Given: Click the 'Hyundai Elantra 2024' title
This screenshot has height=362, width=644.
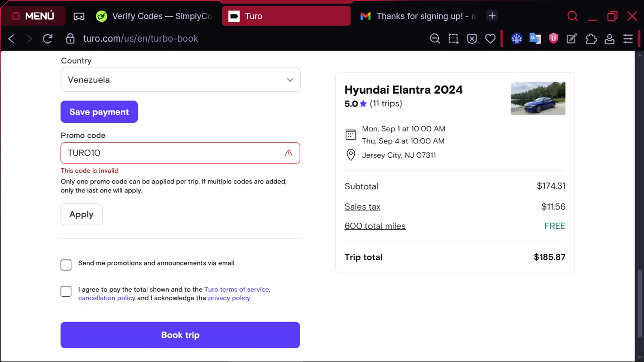Looking at the screenshot, I should click(404, 90).
